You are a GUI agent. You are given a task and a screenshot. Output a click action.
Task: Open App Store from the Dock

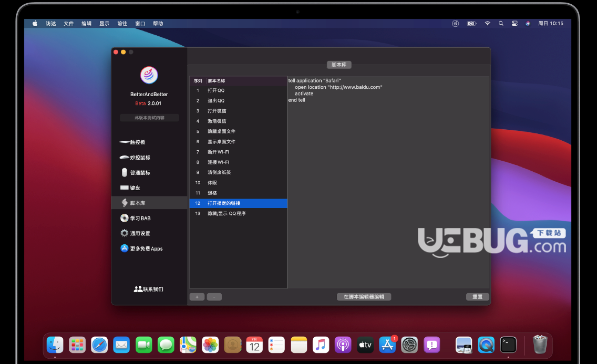click(388, 345)
